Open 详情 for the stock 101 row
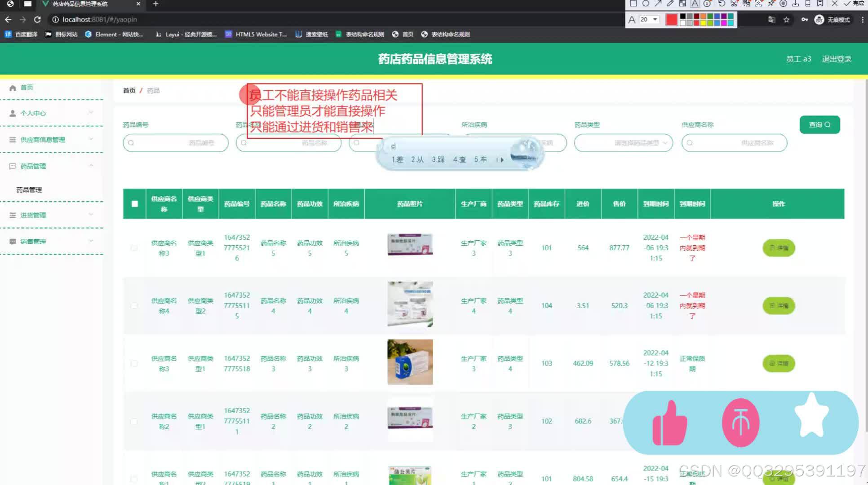 click(x=779, y=248)
